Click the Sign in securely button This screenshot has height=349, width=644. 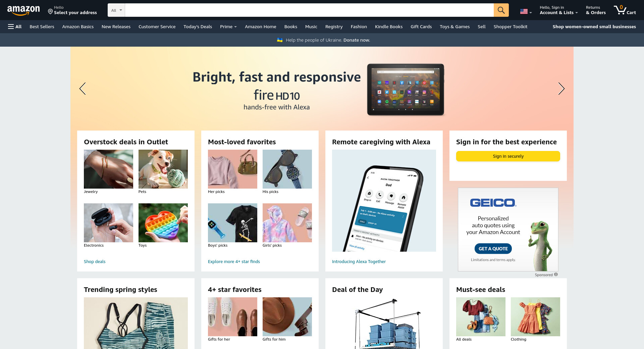(x=508, y=156)
